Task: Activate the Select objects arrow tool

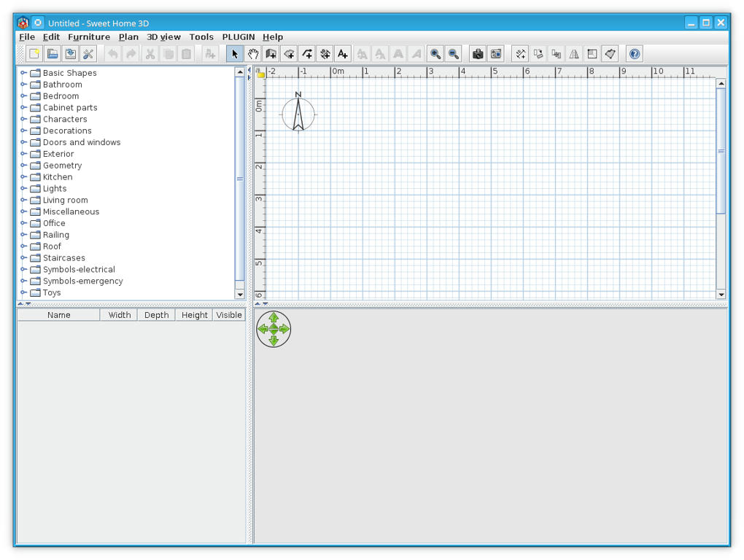Action: click(x=235, y=54)
